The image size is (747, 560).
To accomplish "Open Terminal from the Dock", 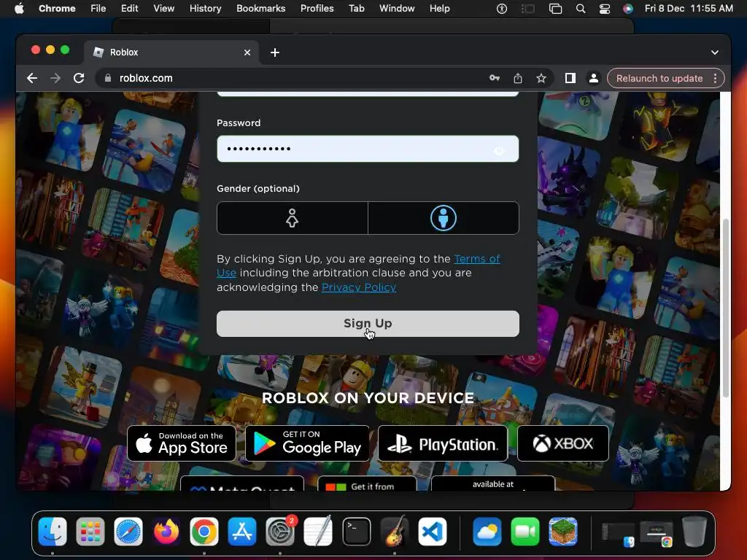I will point(356,532).
